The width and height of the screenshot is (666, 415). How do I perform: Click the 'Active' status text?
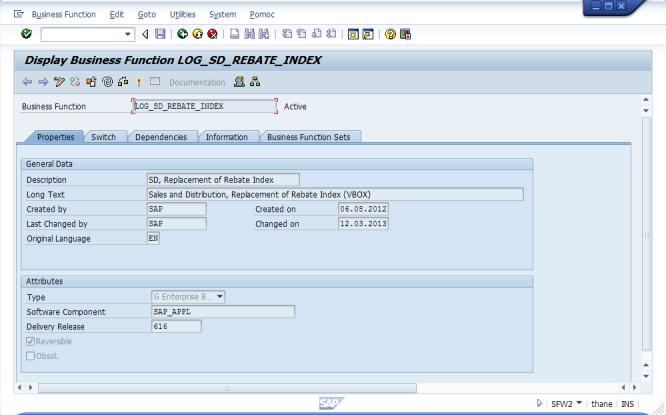(295, 107)
